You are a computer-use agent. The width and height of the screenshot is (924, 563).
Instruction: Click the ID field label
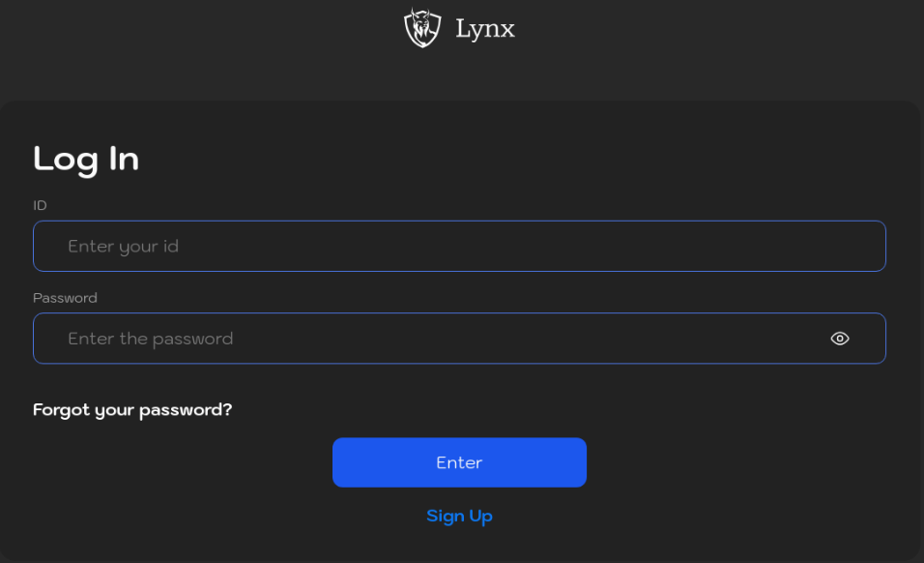pyautogui.click(x=41, y=205)
